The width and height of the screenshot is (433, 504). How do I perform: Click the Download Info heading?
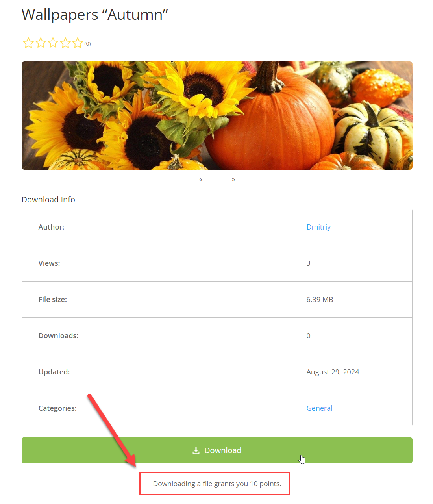[x=48, y=200]
